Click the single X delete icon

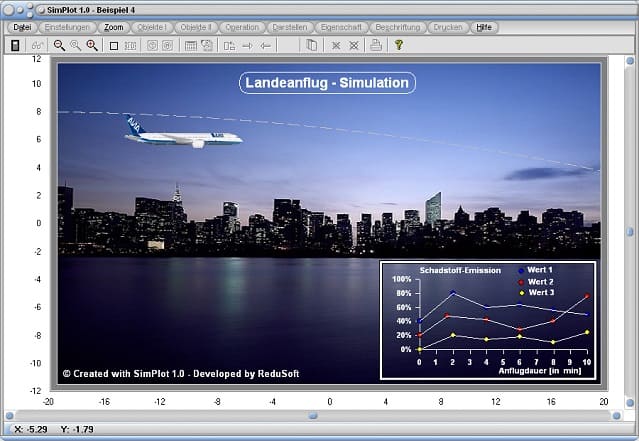point(336,46)
